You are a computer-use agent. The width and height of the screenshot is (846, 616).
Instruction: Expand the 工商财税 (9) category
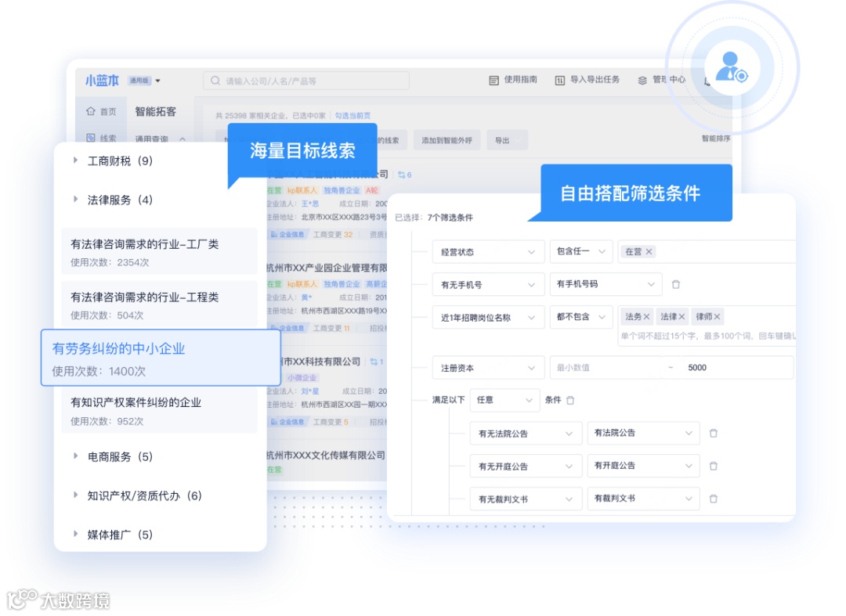click(75, 160)
